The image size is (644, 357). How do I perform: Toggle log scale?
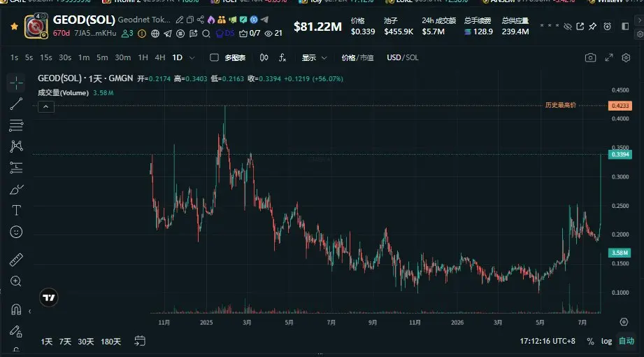pos(607,341)
